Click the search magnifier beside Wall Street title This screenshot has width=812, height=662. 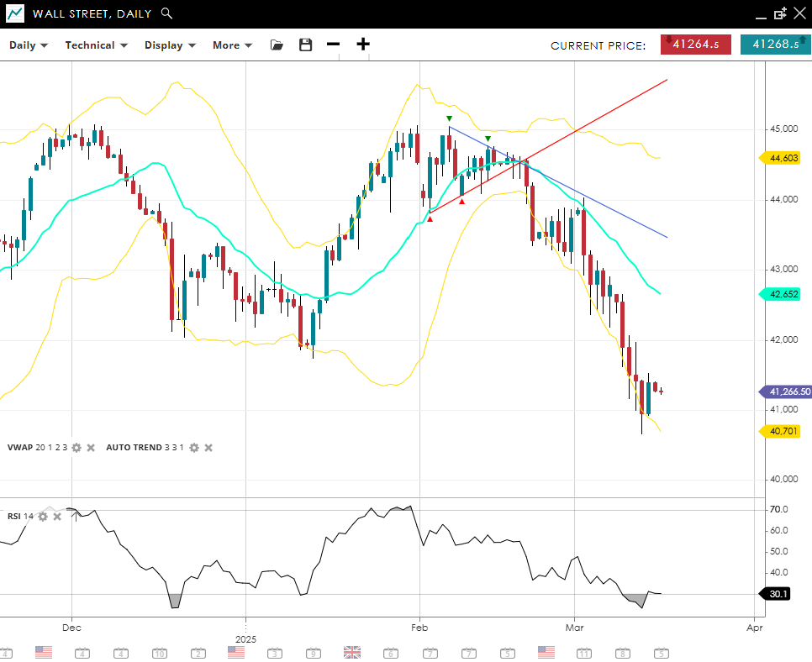(166, 13)
